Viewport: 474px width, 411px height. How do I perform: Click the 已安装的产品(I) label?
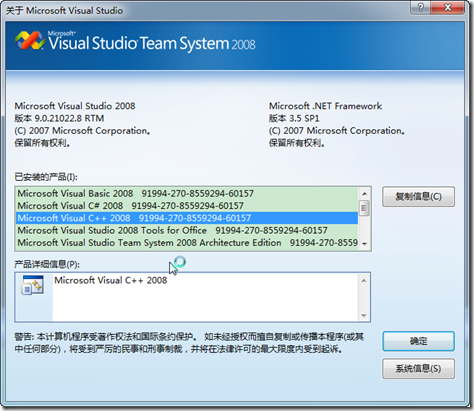[x=46, y=177]
